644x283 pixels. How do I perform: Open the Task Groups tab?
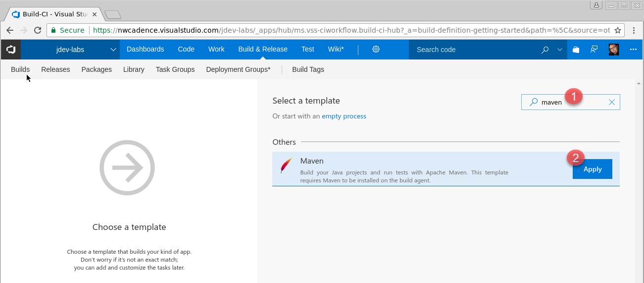(175, 69)
